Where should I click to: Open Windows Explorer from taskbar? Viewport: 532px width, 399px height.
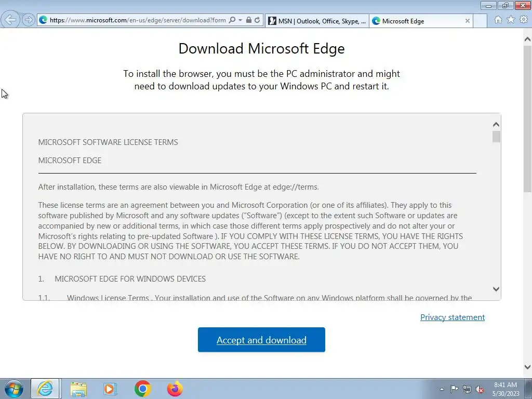point(78,389)
